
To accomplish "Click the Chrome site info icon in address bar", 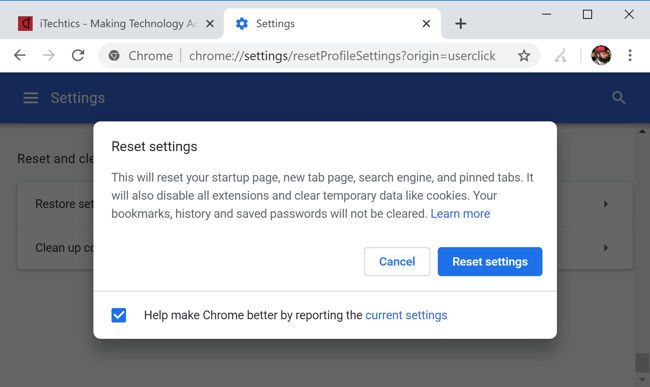I will [114, 56].
